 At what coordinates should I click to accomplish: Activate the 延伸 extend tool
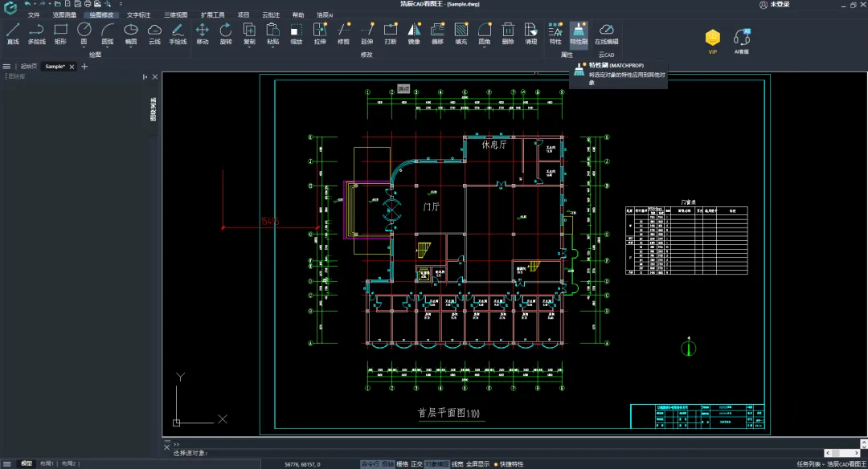[366, 34]
